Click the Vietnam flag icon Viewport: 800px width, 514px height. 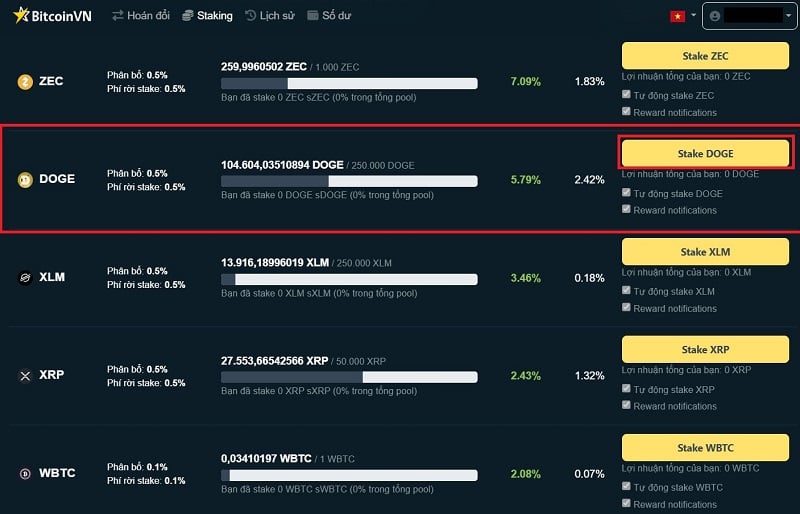coord(677,16)
